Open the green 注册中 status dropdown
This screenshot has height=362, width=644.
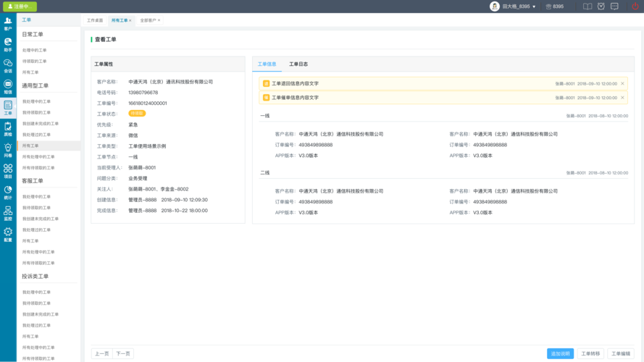click(20, 7)
